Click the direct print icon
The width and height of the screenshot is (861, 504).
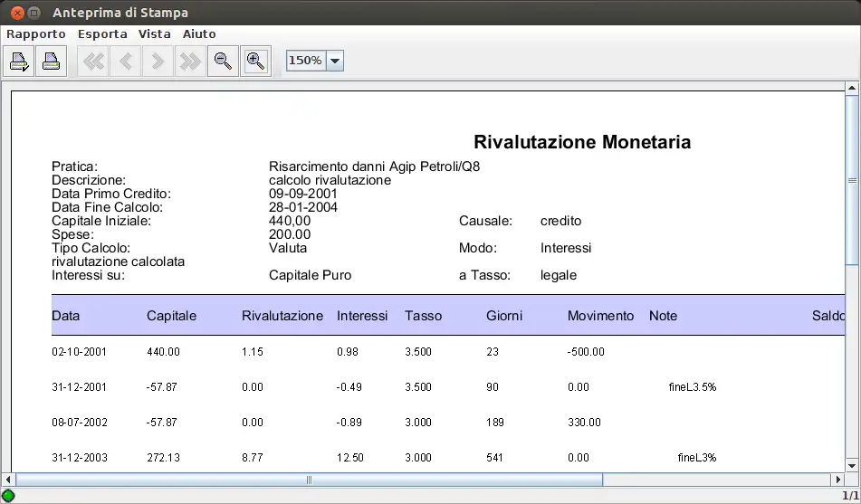(x=52, y=62)
